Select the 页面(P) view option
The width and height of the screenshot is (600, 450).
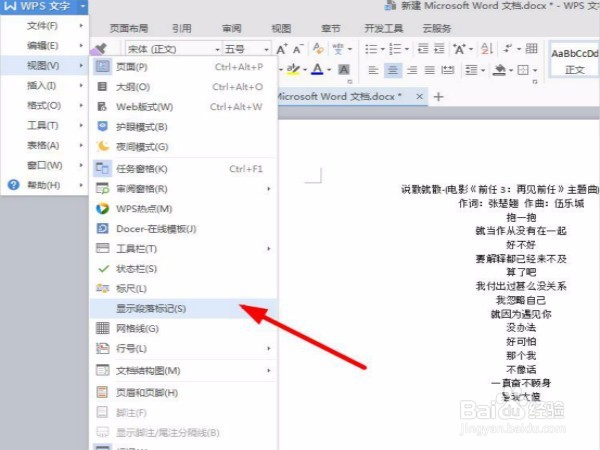point(183,67)
